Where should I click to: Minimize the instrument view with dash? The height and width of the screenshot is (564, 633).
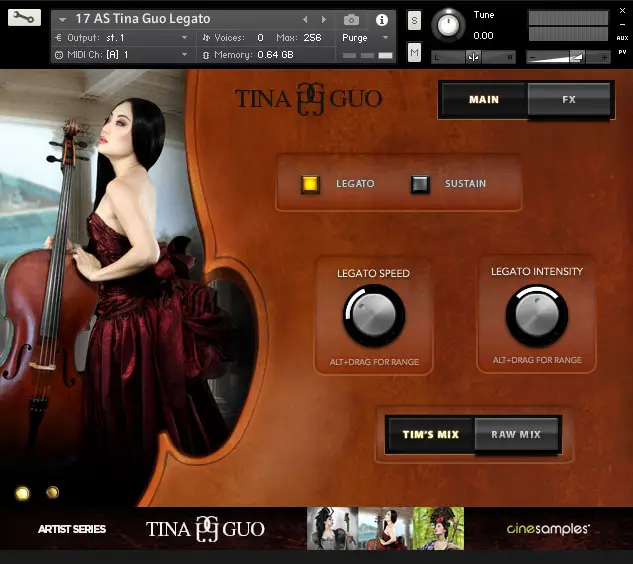point(623,25)
